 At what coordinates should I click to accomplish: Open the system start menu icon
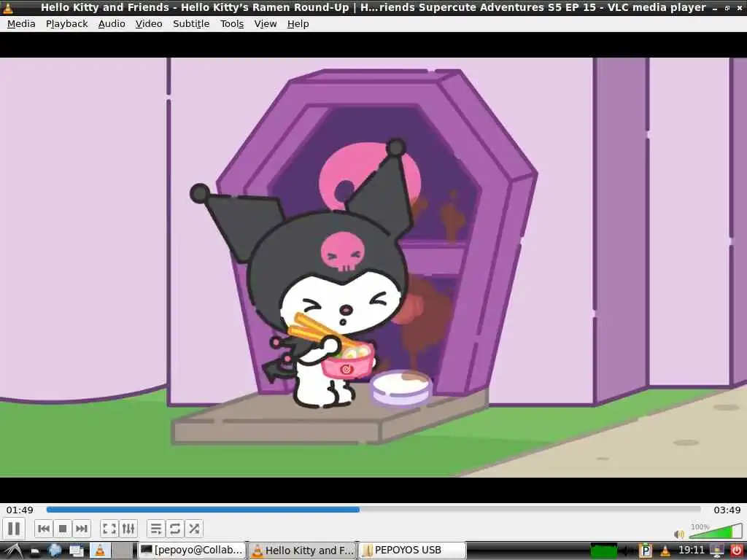[12, 551]
